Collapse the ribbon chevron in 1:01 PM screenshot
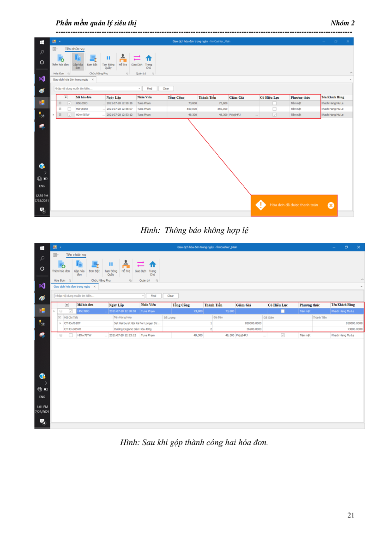Image resolution: width=392 pixels, height=554 pixels. click(362, 280)
